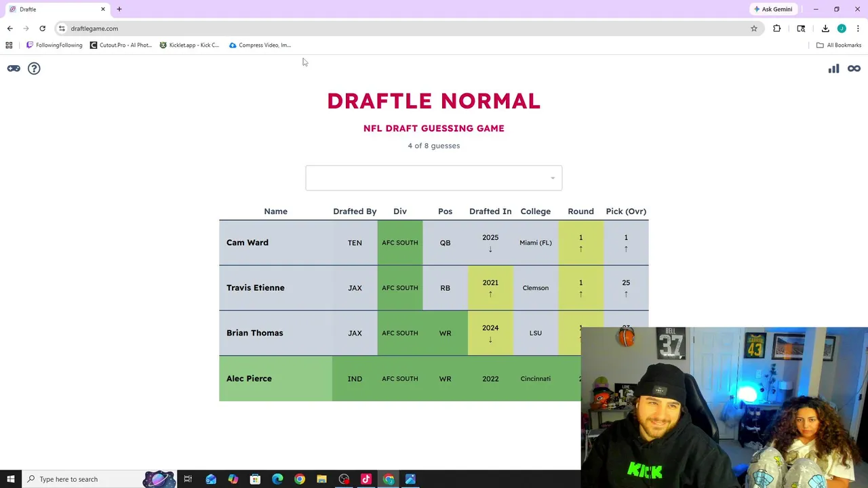Click the Drafted In column header

(490, 211)
